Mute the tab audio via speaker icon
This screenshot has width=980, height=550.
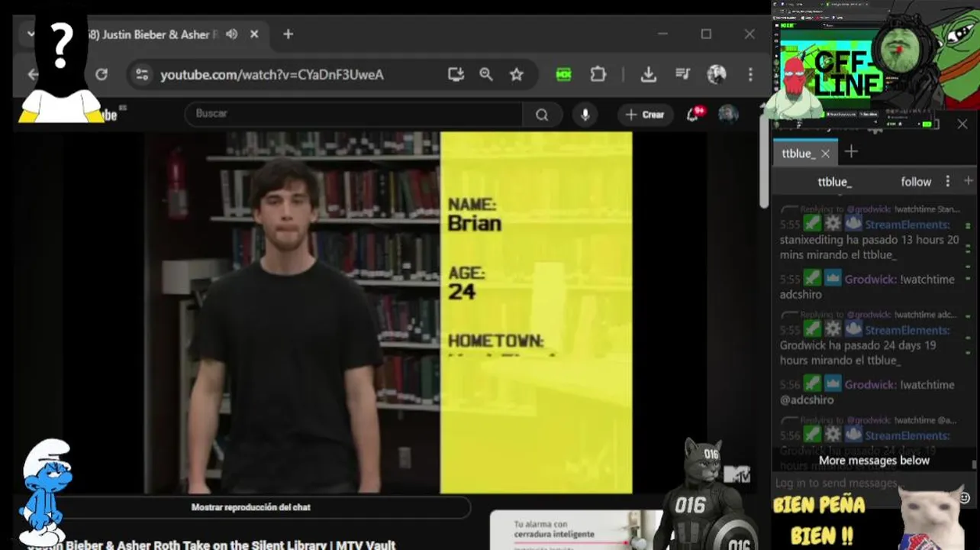tap(232, 34)
